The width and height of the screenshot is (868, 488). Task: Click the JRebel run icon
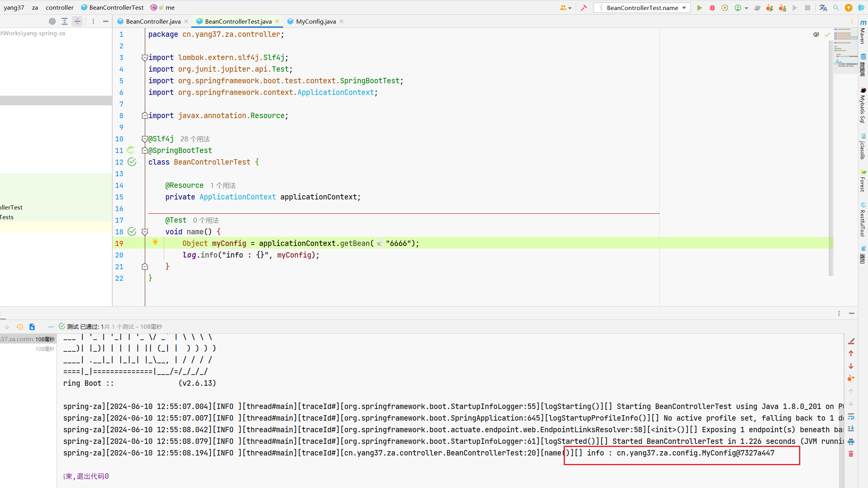pyautogui.click(x=769, y=8)
